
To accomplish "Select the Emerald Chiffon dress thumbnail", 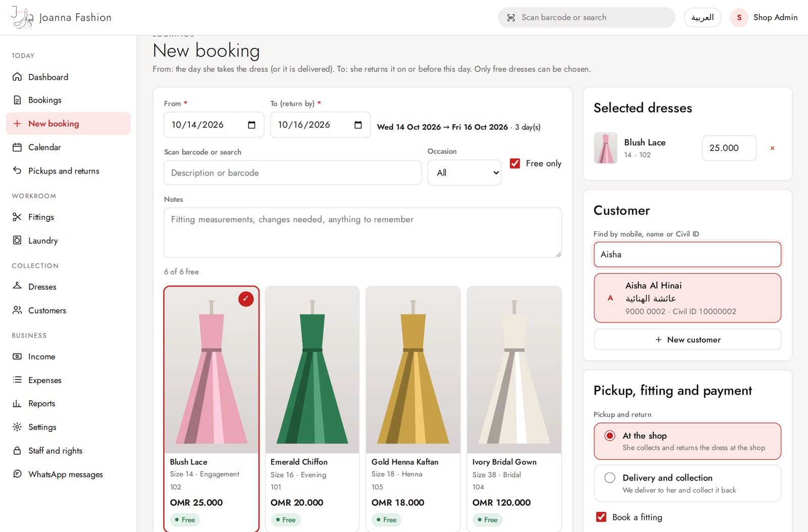I will tap(312, 370).
